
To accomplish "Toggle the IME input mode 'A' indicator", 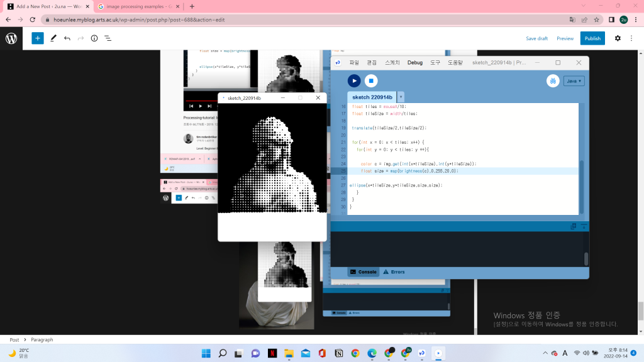I will pyautogui.click(x=565, y=353).
